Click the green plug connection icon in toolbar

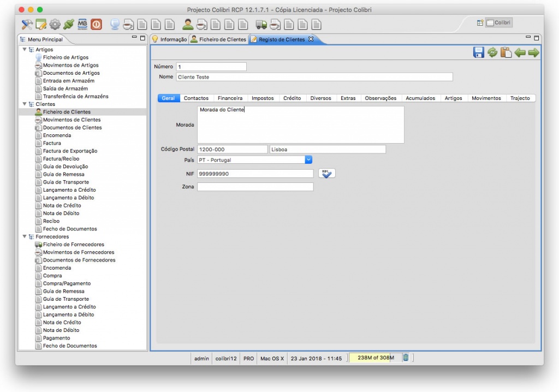tap(68, 25)
